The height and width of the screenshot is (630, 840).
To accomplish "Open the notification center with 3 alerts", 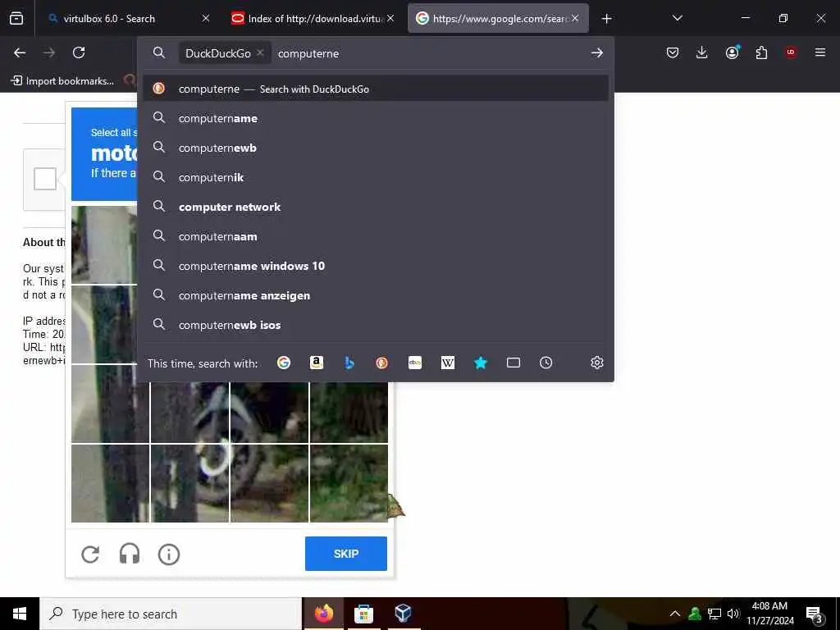I will [x=815, y=614].
